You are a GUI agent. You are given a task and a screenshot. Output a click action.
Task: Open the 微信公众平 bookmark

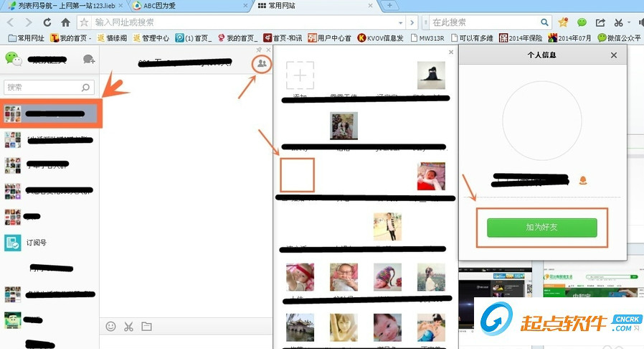pos(620,38)
